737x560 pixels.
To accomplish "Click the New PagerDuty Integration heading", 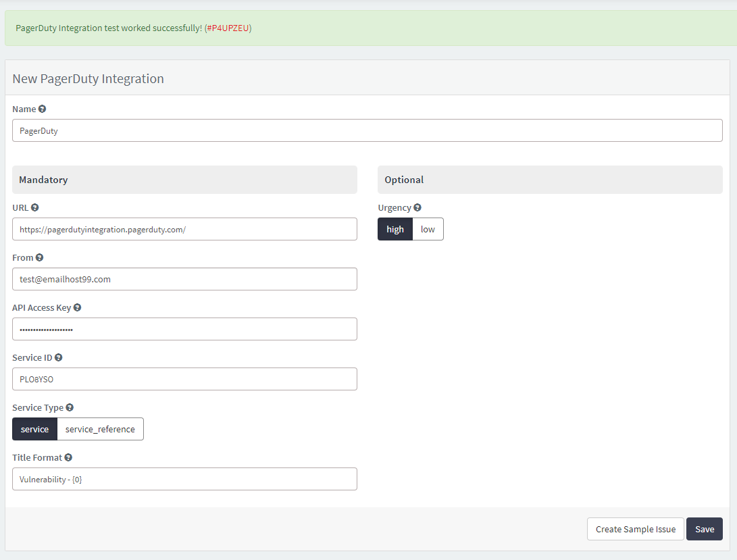I will pos(88,78).
